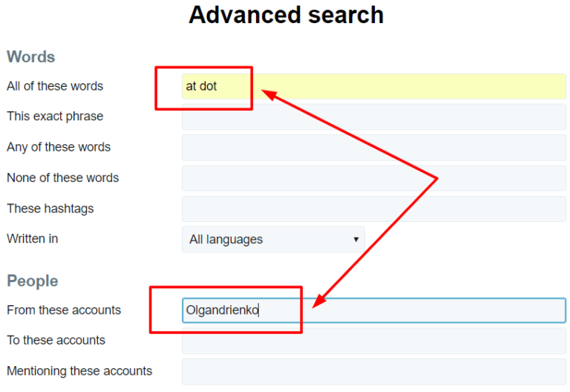Click the 'All of these words' label text

coord(55,86)
